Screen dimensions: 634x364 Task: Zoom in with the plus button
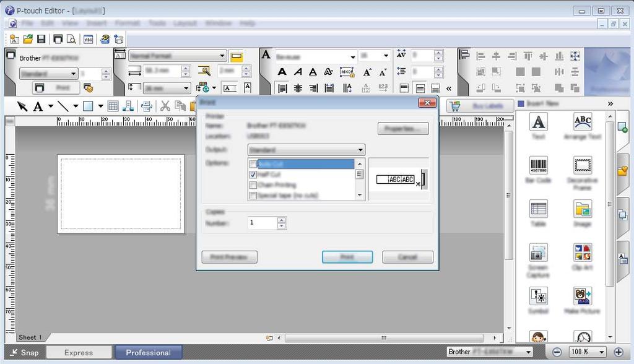(x=619, y=352)
